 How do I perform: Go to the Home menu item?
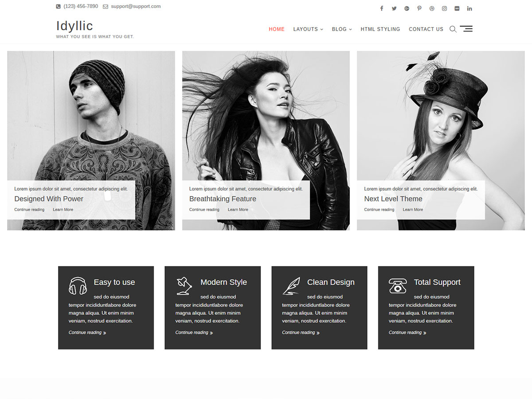tap(277, 29)
